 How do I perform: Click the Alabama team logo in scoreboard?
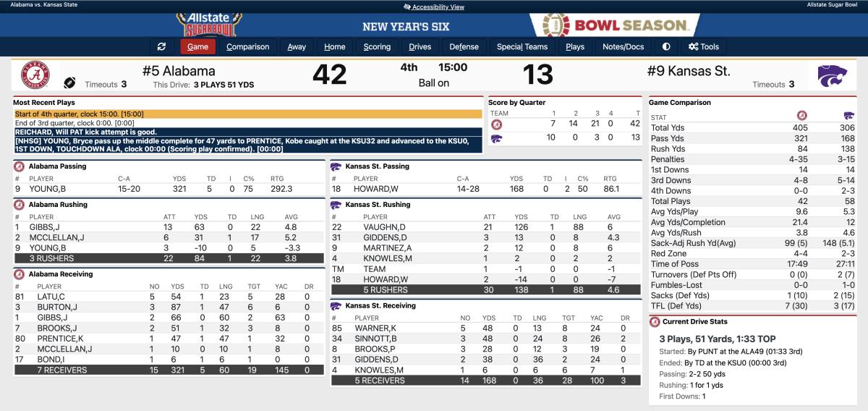point(35,75)
